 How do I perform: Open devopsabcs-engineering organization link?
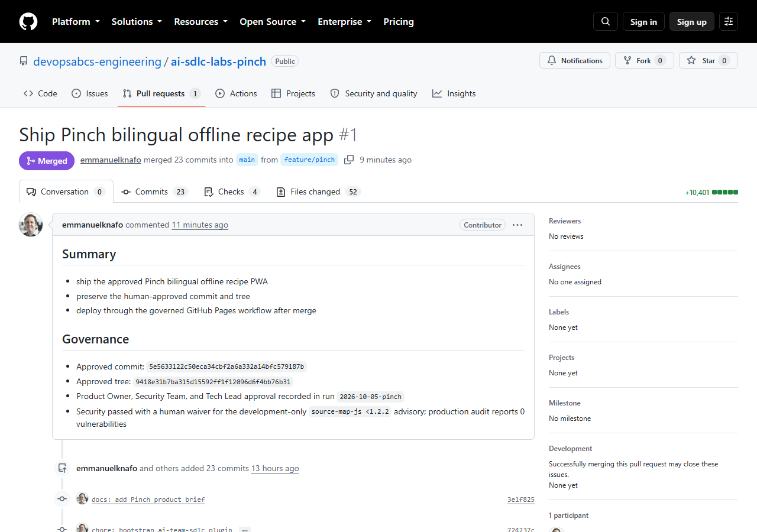tap(97, 61)
